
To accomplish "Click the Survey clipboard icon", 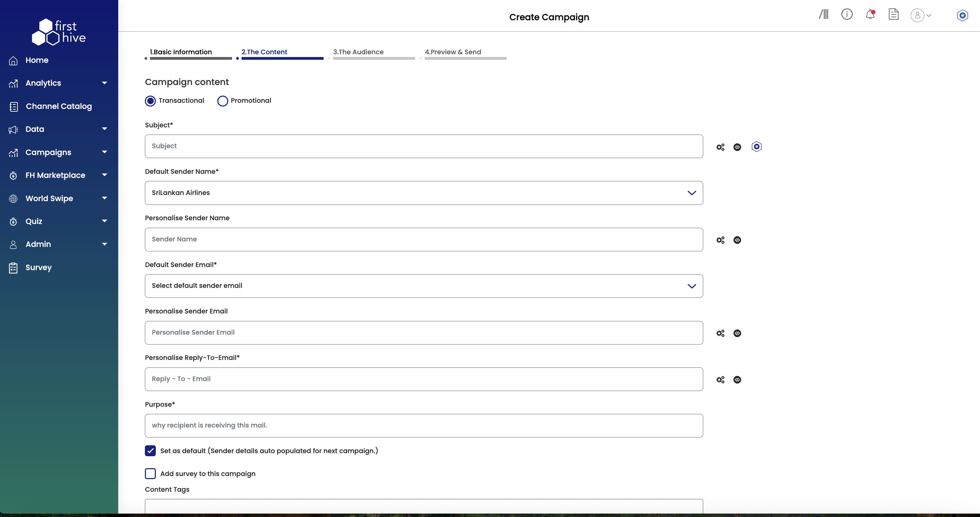I will [x=13, y=268].
